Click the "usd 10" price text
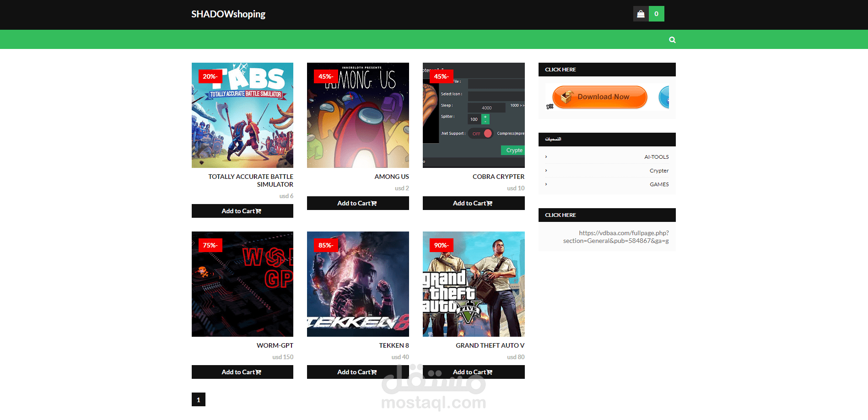Image resolution: width=868 pixels, height=420 pixels. click(x=516, y=188)
